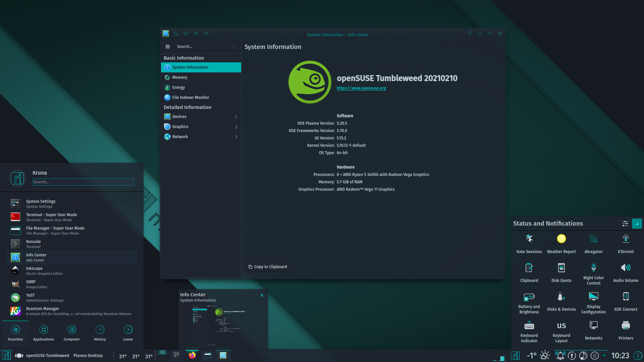Open Printers from the status panel
The image size is (644, 362).
(626, 326)
